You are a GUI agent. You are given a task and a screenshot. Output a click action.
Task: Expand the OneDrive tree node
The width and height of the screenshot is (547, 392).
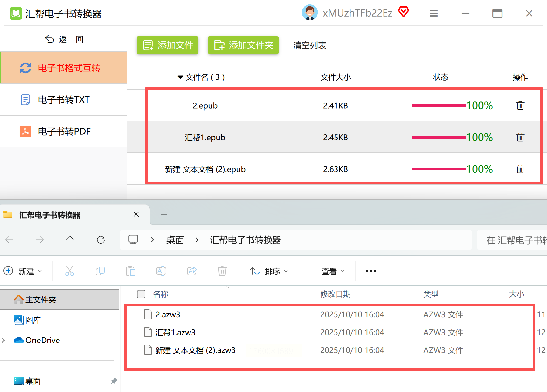pos(3,340)
